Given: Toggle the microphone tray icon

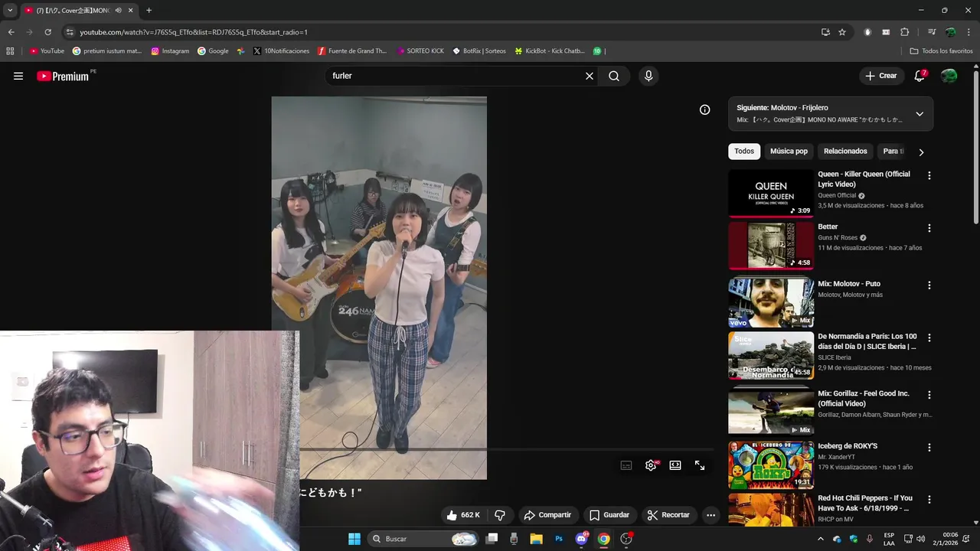Looking at the screenshot, I should point(869,539).
